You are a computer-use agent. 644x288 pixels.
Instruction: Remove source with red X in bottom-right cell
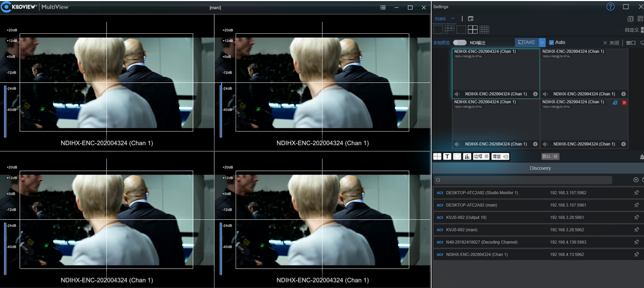(x=624, y=103)
